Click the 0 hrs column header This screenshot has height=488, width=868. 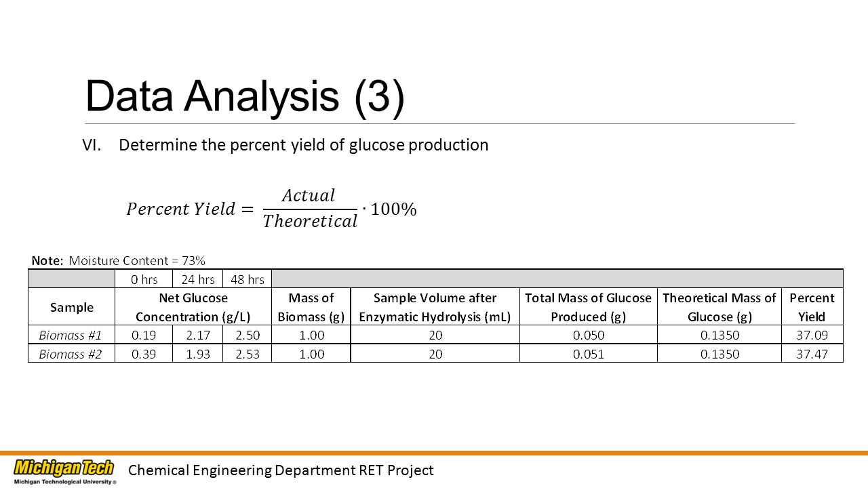[x=144, y=279]
